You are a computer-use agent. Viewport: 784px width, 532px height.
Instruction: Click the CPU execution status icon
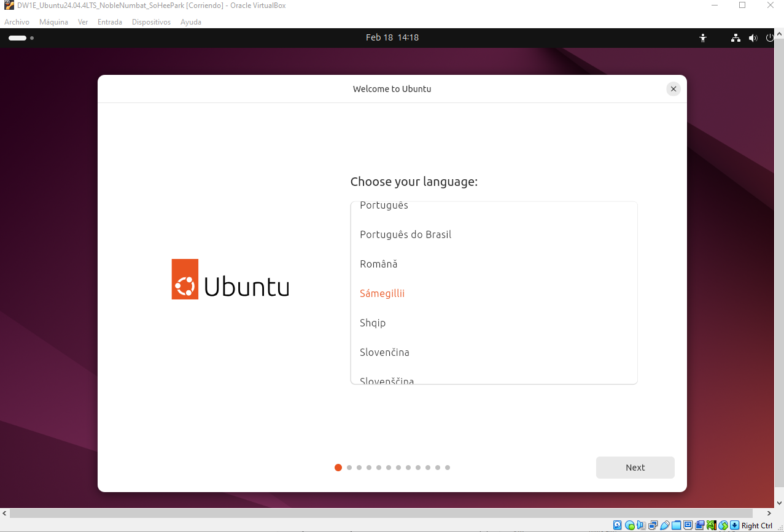712,525
